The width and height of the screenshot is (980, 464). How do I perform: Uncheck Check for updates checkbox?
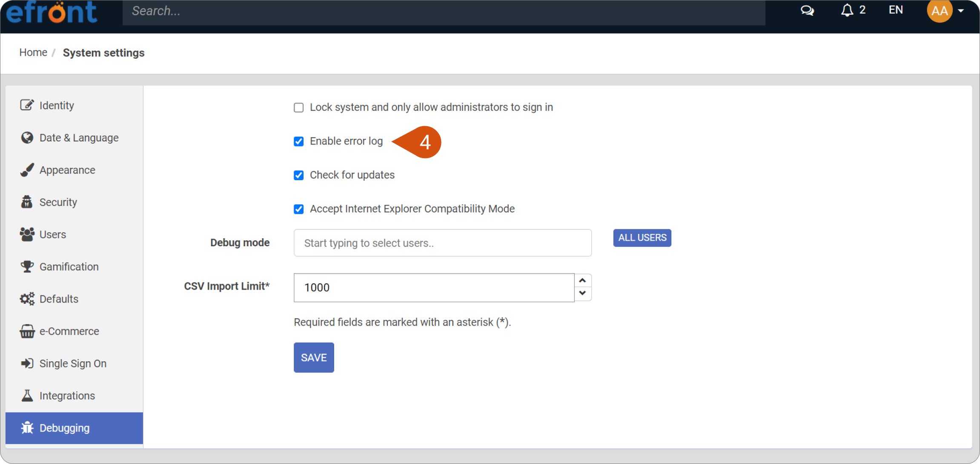pyautogui.click(x=299, y=175)
